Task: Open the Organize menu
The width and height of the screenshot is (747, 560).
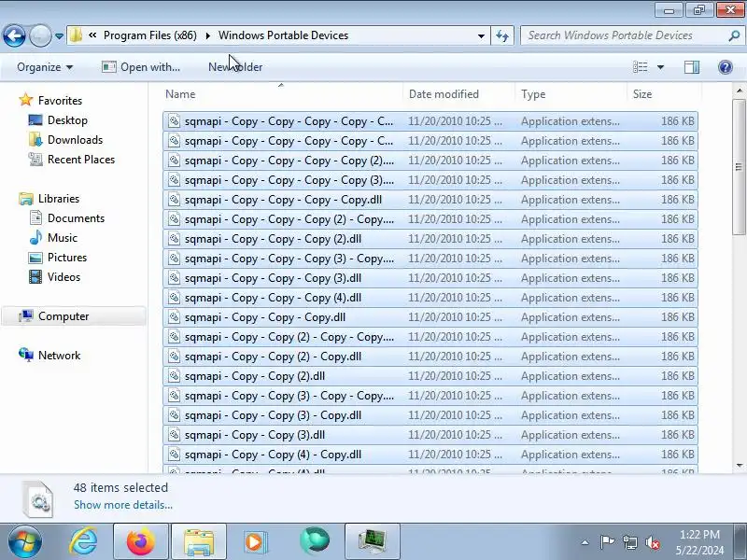Action: click(45, 67)
